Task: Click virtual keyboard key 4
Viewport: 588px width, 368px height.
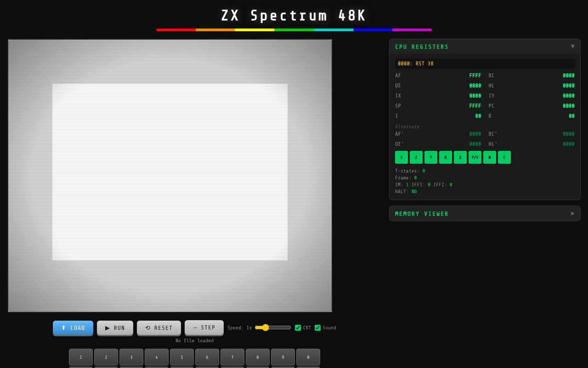Action: 157,357
